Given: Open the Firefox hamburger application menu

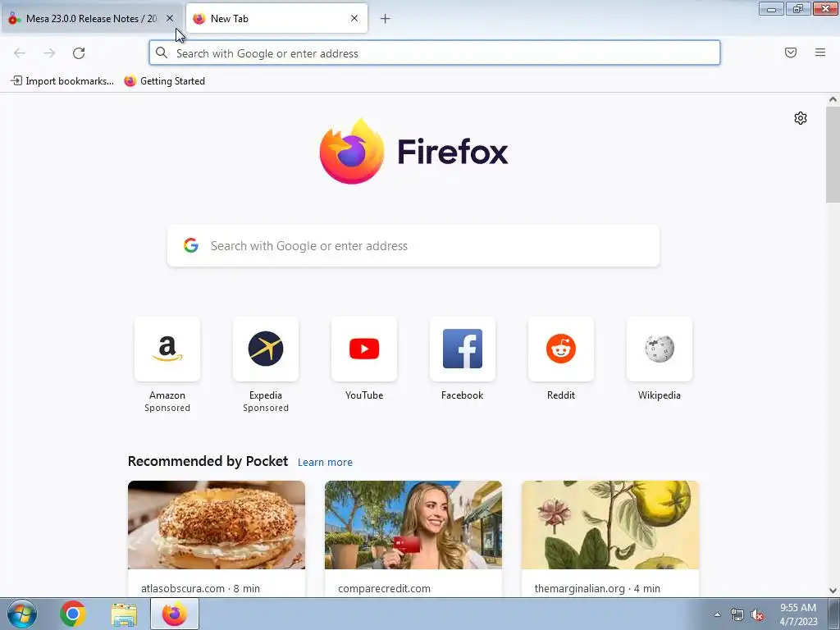Looking at the screenshot, I should click(820, 52).
